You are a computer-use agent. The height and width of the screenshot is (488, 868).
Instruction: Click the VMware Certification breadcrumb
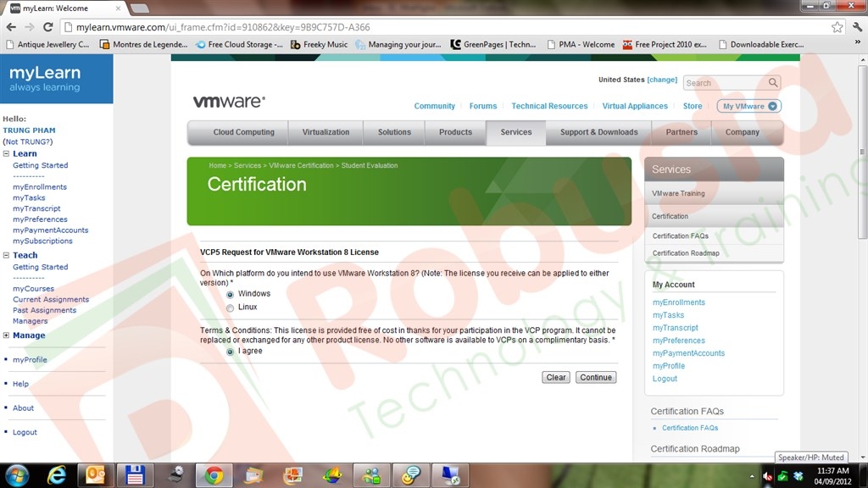(301, 165)
